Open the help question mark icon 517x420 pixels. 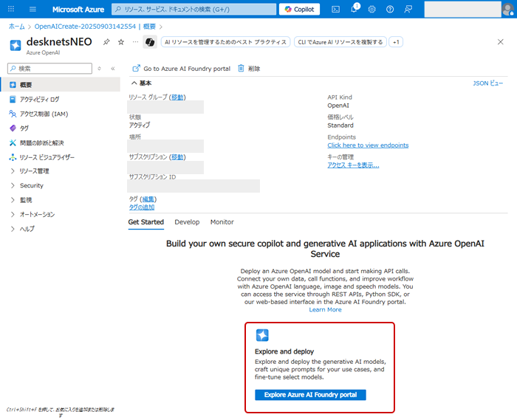pos(390,9)
